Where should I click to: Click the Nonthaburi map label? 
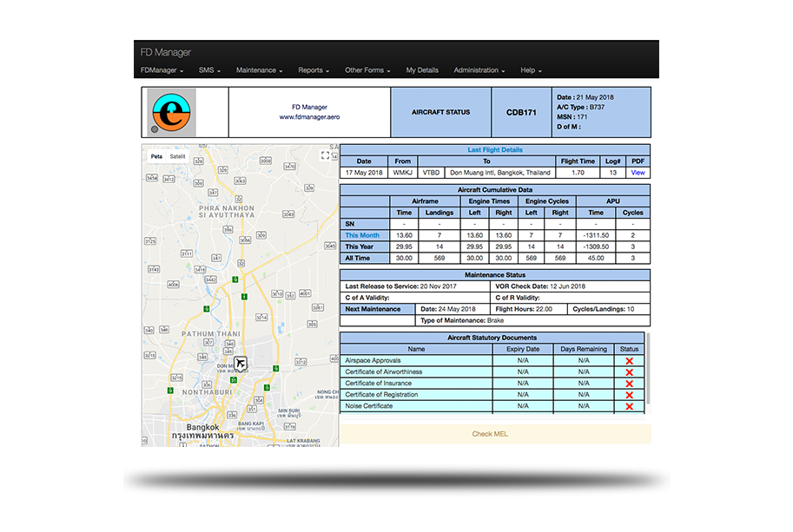point(208,392)
